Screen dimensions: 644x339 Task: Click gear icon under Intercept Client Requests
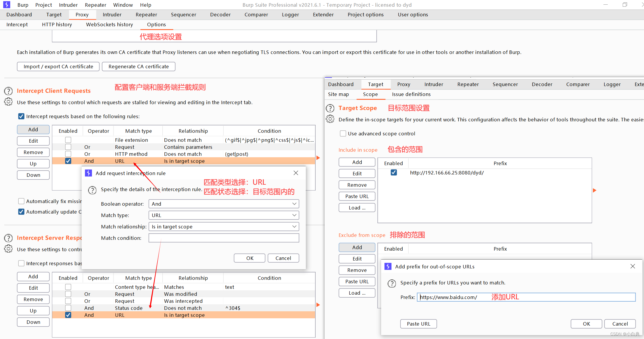coord(8,102)
